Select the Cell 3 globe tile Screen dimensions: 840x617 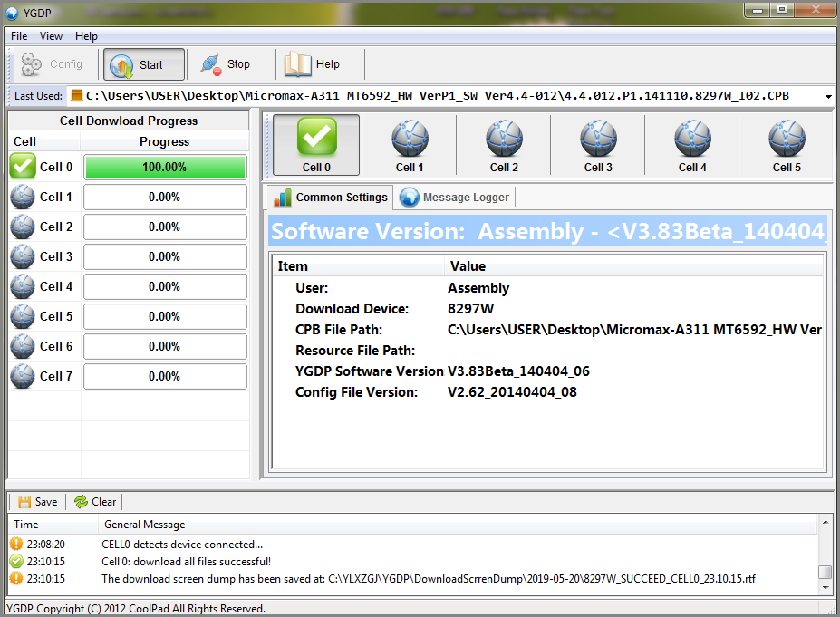tap(598, 145)
